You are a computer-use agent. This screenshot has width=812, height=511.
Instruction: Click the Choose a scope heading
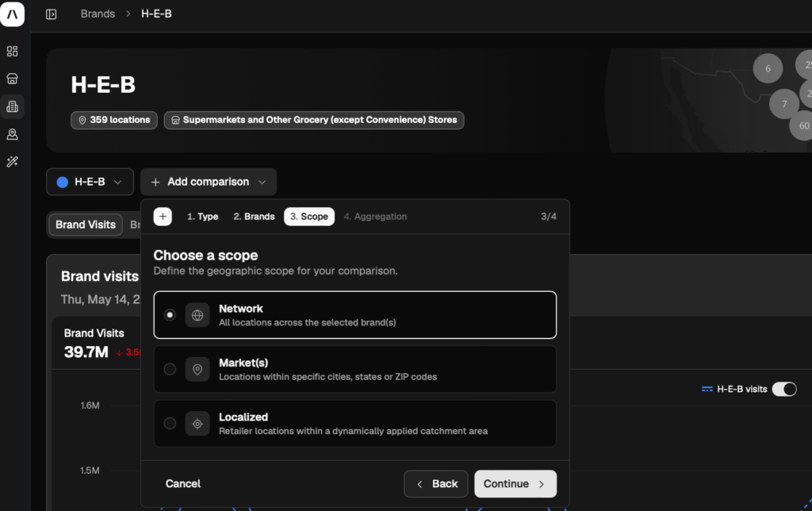(x=205, y=255)
